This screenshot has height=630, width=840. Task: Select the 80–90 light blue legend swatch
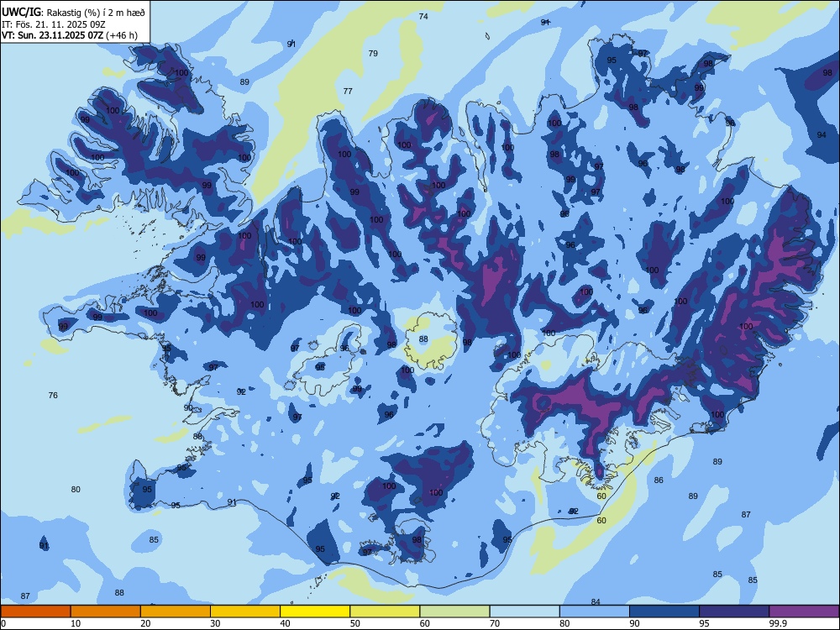tap(595, 612)
